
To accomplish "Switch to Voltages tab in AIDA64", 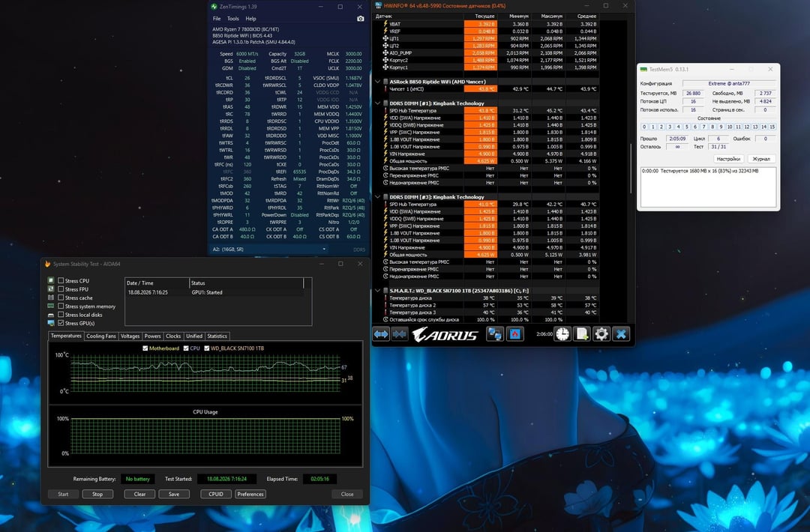I will click(130, 336).
